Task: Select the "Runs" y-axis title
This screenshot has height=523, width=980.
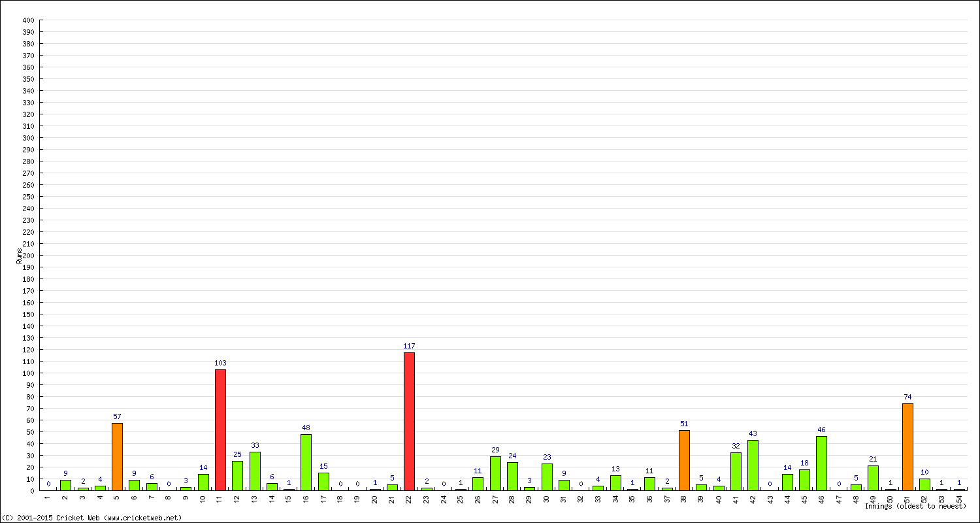Action: [19, 256]
